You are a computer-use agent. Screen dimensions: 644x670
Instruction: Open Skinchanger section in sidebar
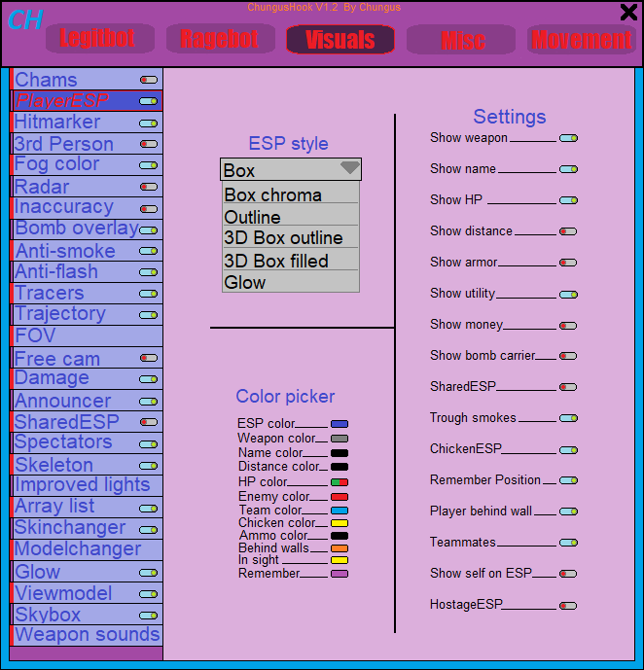click(70, 528)
